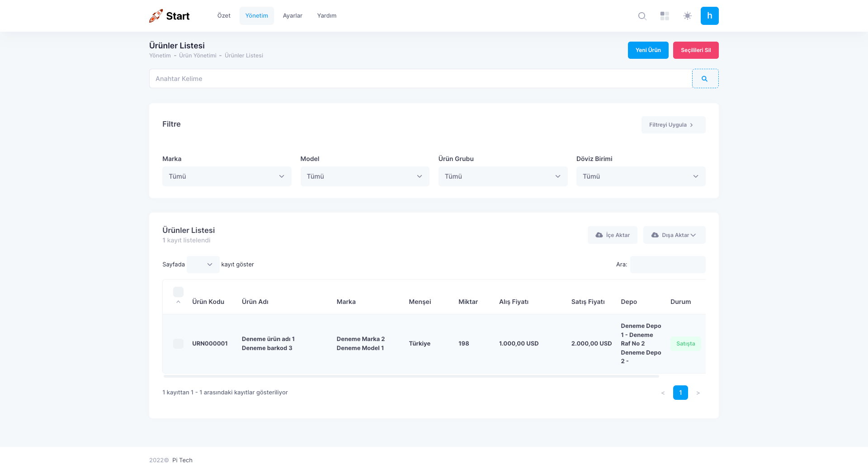The width and height of the screenshot is (868, 474).
Task: Open the Ürün Grubu dropdown
Action: (502, 176)
